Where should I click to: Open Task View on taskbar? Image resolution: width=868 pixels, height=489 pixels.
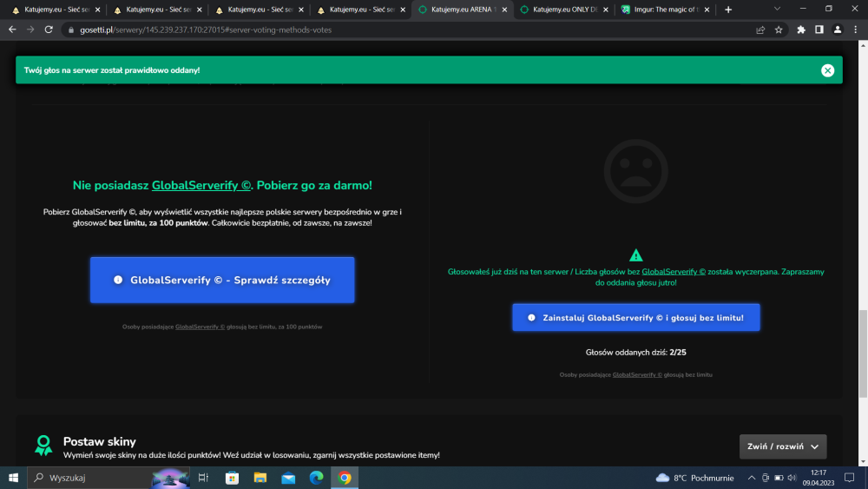click(203, 478)
